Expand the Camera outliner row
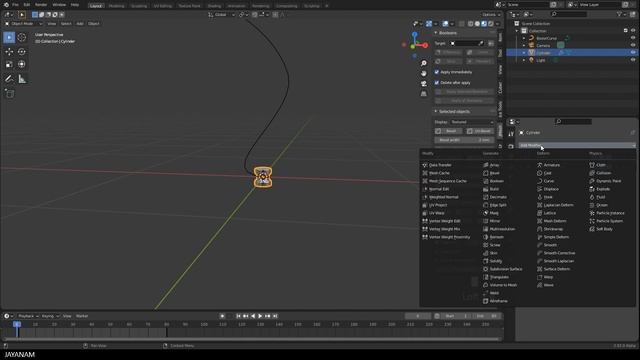This screenshot has width=640, height=360. (x=524, y=45)
